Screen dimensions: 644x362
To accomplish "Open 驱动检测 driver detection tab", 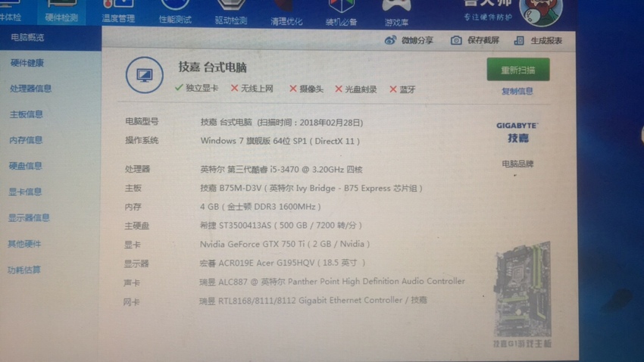I will 231,13.
